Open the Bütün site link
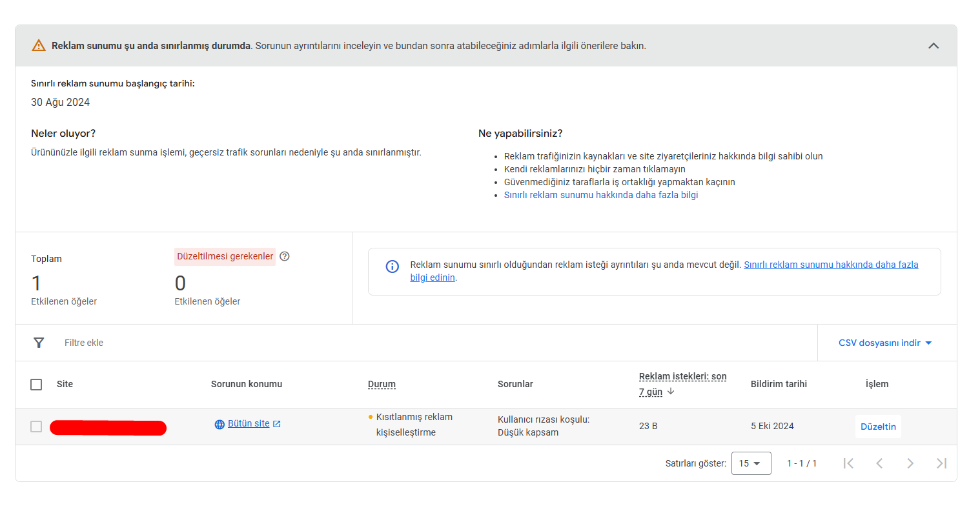The image size is (980, 513). point(249,423)
